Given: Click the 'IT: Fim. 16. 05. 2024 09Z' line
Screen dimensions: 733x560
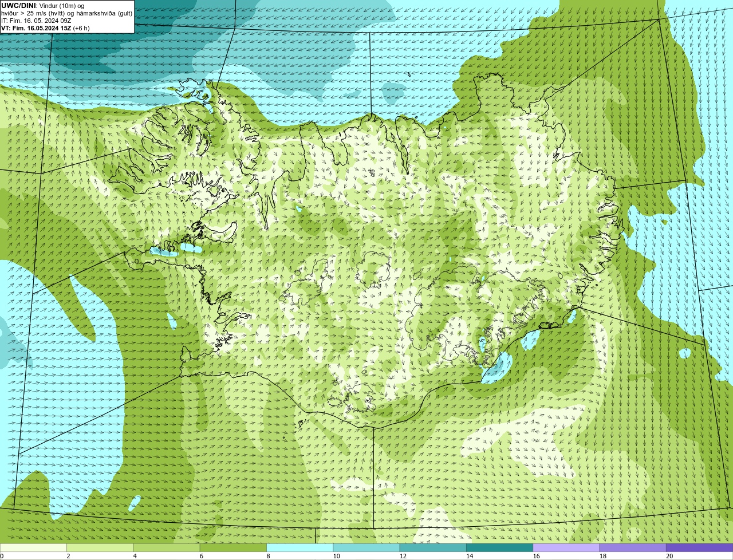Looking at the screenshot, I should tap(36, 21).
